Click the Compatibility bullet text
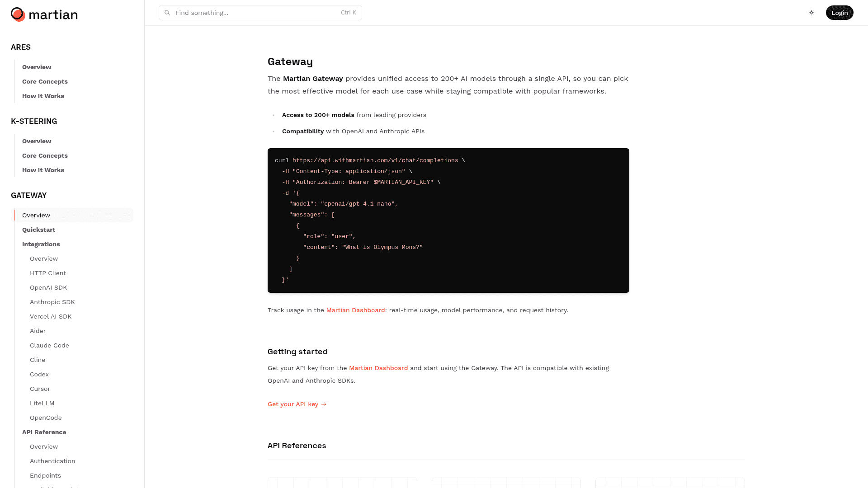The image size is (868, 488). pos(353,131)
